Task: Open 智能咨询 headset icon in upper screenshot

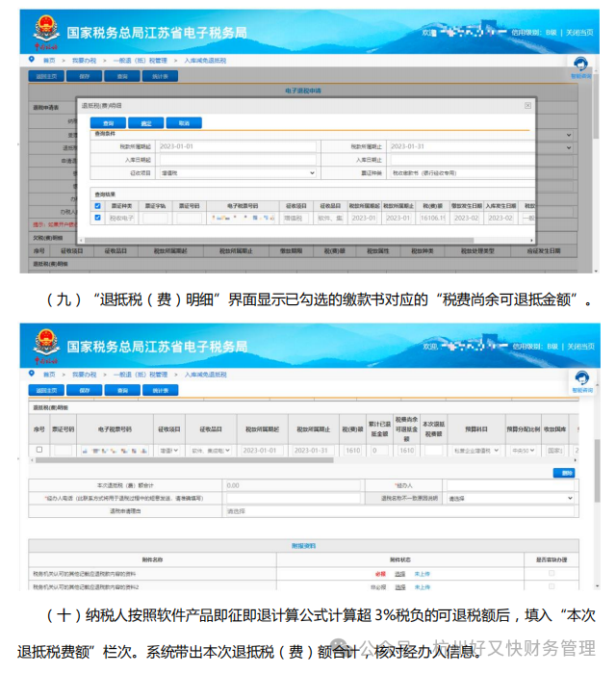Action: [x=580, y=65]
